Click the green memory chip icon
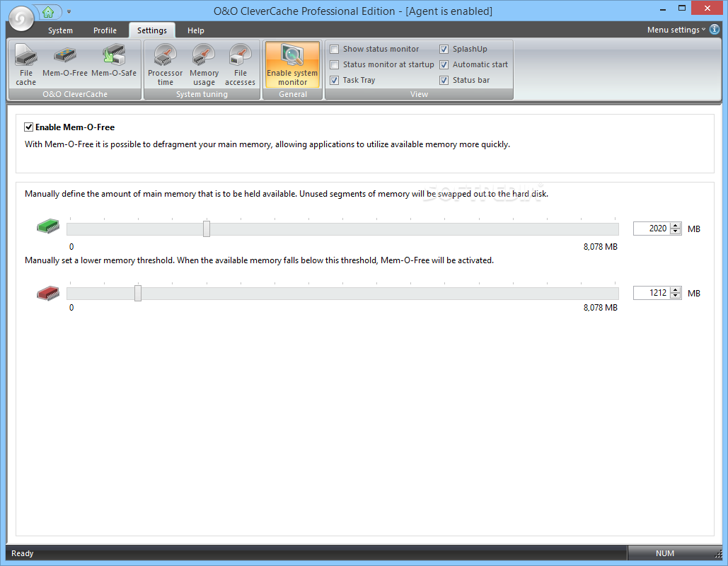The width and height of the screenshot is (728, 566). click(48, 226)
